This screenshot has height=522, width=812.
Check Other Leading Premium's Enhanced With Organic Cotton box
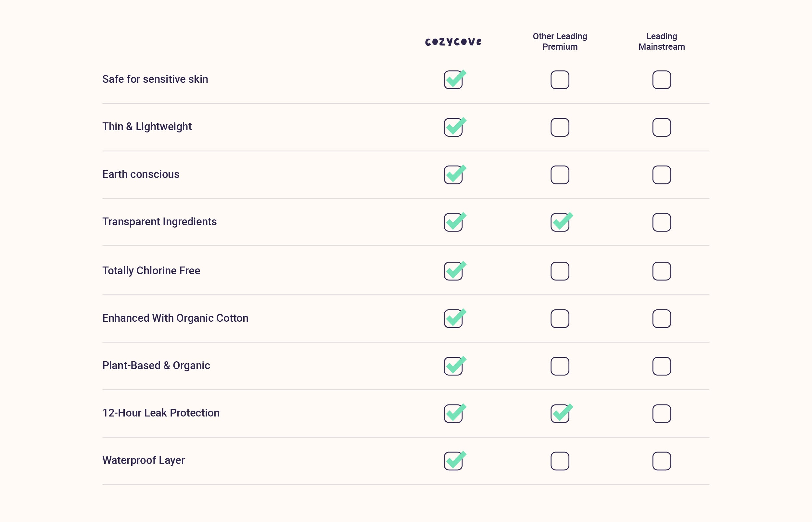pos(559,319)
